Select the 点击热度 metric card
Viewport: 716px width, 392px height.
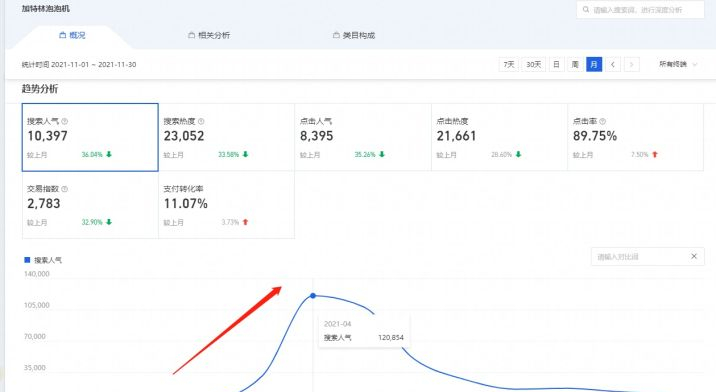(x=499, y=137)
